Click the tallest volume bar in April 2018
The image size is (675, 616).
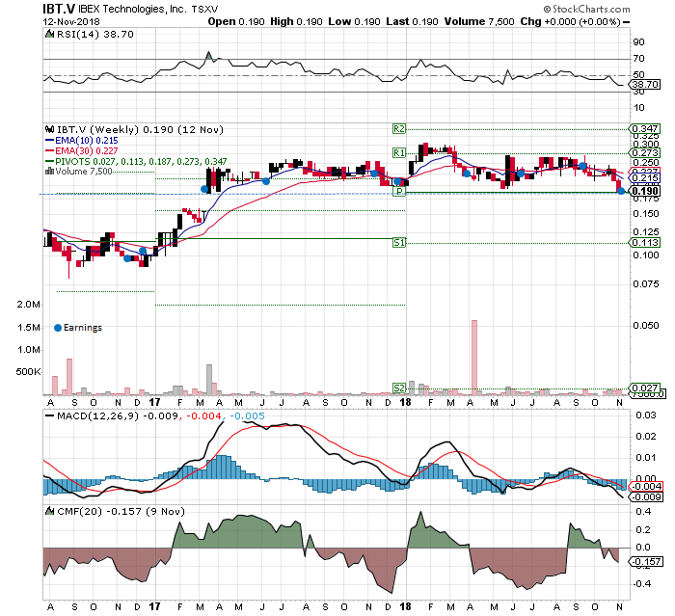474,358
